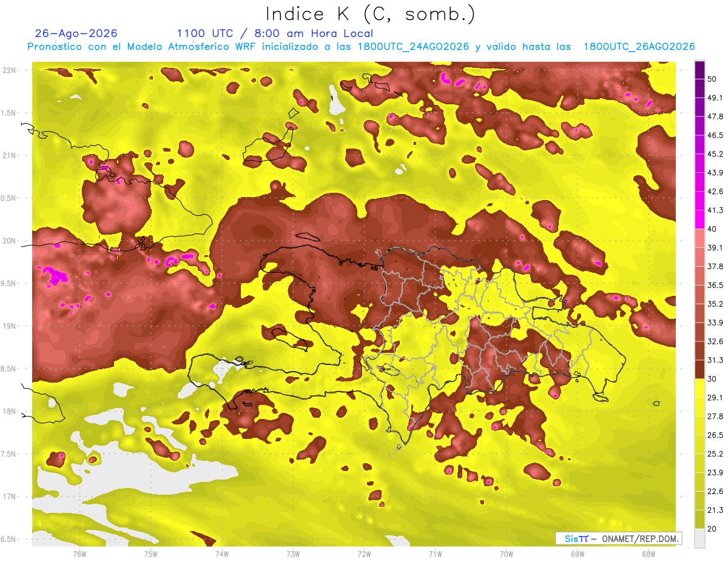Pick the dark brown swatch between 30 and 31.3
Image resolution: width=728 pixels, height=562 pixels.
699,369
